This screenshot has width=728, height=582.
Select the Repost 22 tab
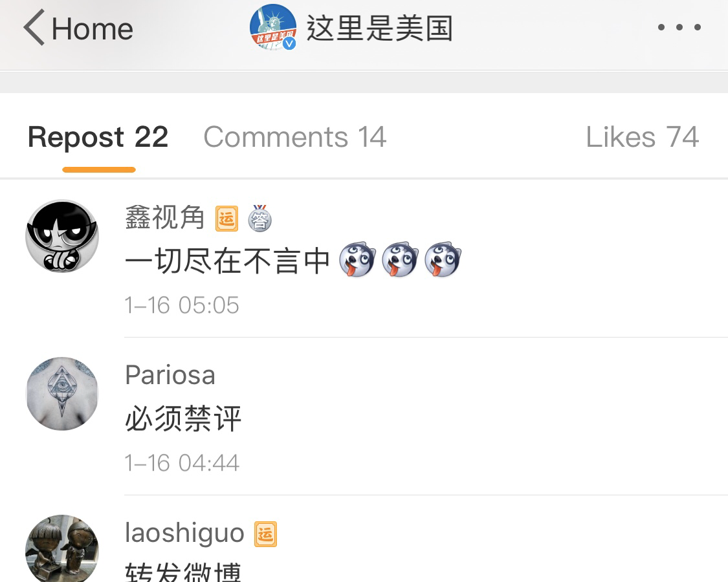[x=98, y=138]
